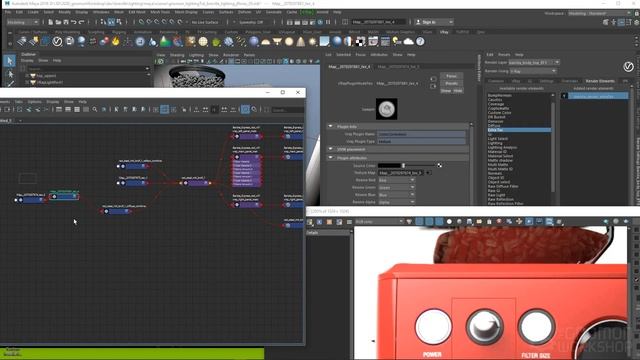The image size is (640, 360).
Task: Click the cloud icon on V-Ray shelf
Action: point(409,41)
